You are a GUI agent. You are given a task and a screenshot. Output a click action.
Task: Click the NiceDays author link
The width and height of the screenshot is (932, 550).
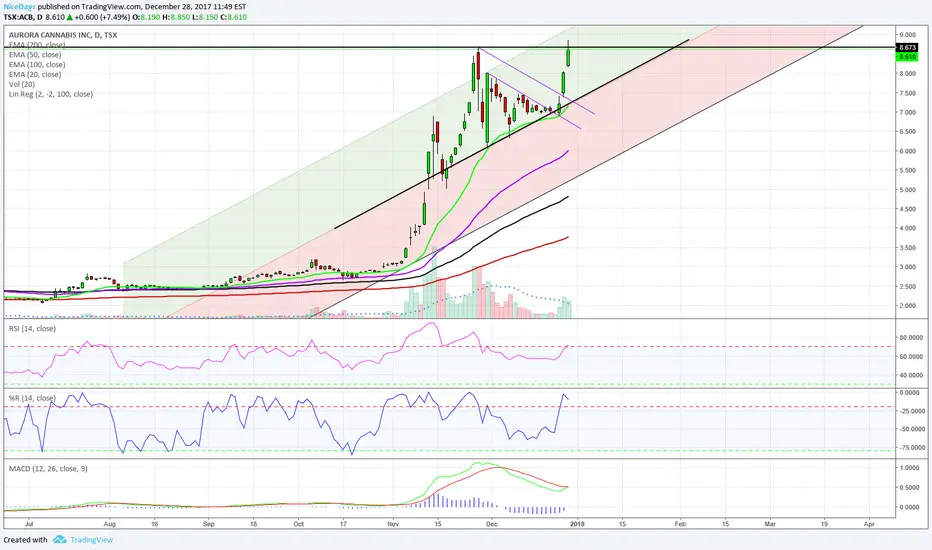[x=20, y=7]
